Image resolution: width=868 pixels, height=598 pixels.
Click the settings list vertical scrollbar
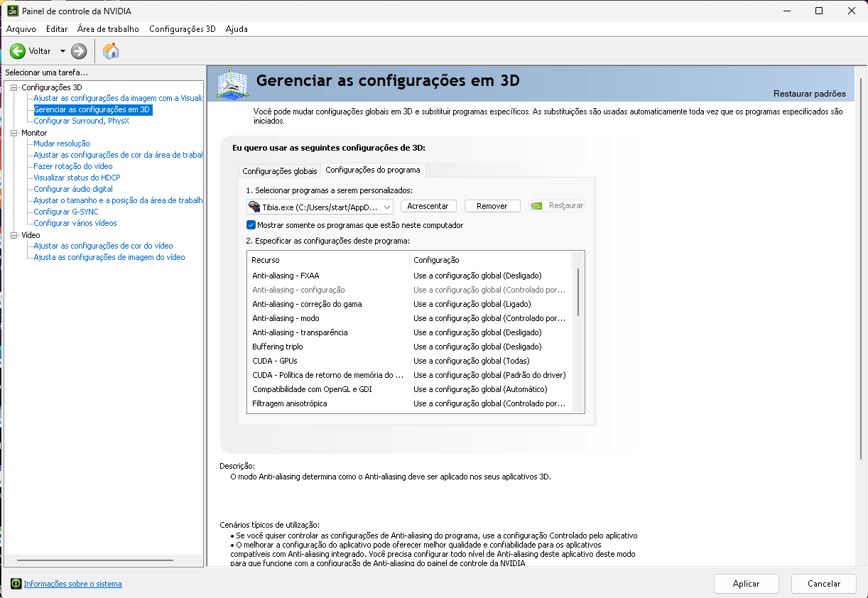(x=579, y=292)
